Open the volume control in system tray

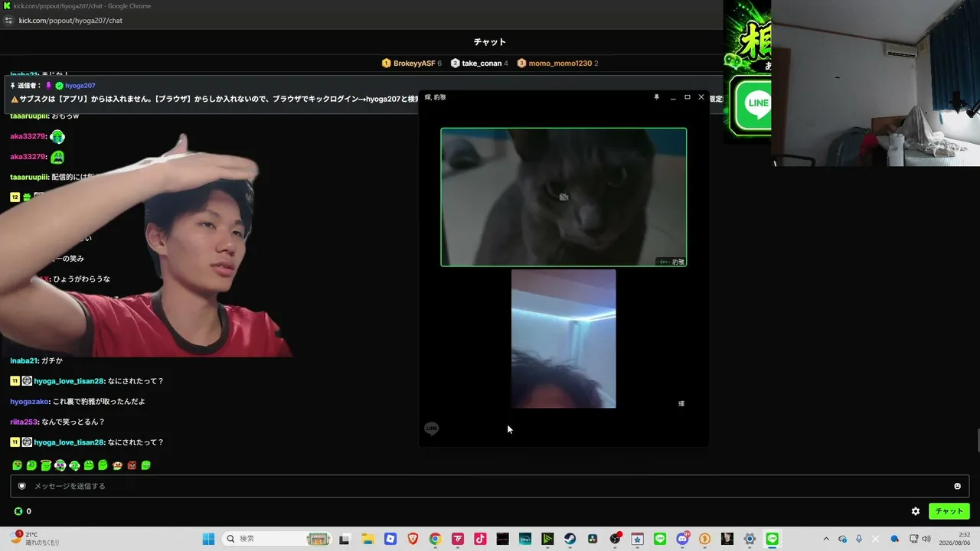926,539
